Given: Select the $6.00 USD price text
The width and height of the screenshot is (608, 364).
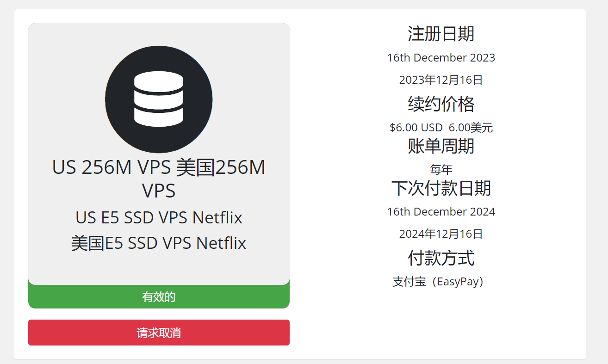Looking at the screenshot, I should 416,128.
